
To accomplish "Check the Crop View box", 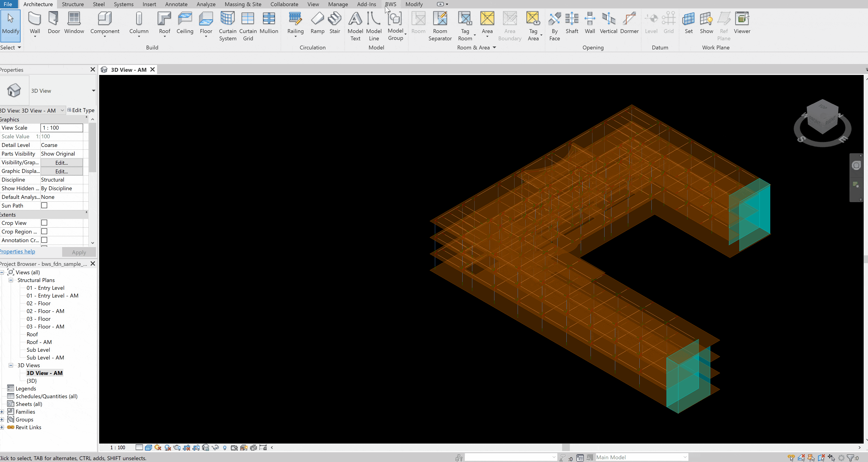I will point(44,223).
